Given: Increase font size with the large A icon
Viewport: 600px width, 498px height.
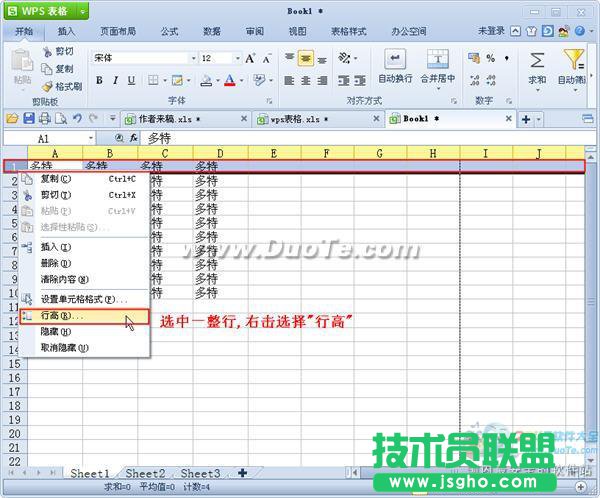Looking at the screenshot, I should pos(250,58).
